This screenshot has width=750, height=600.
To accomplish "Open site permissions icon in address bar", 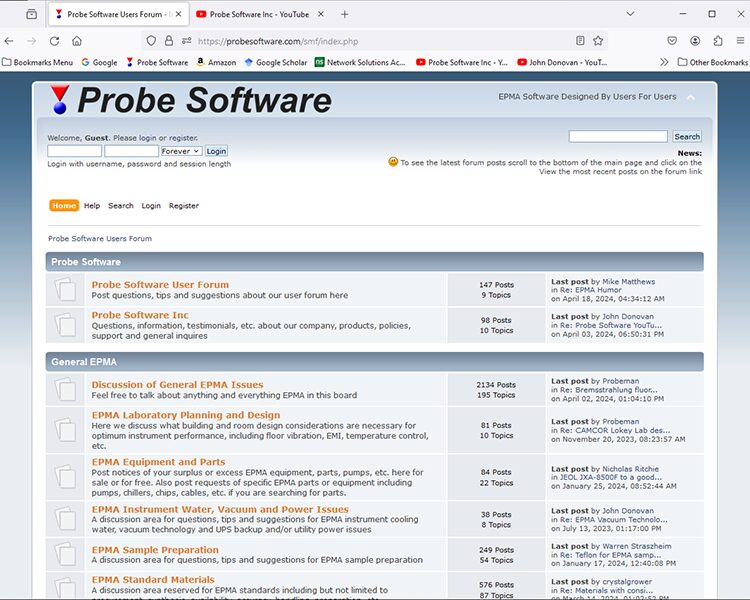I will (187, 41).
